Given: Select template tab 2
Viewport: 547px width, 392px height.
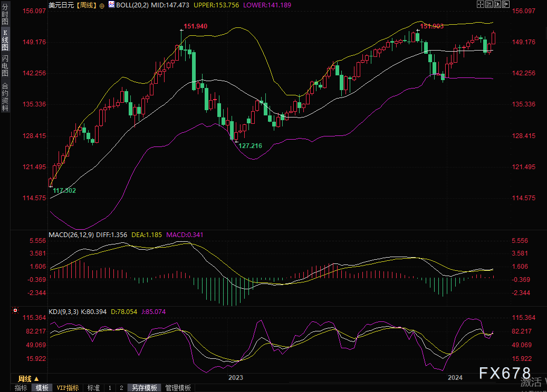Looking at the screenshot, I should pos(121,388).
